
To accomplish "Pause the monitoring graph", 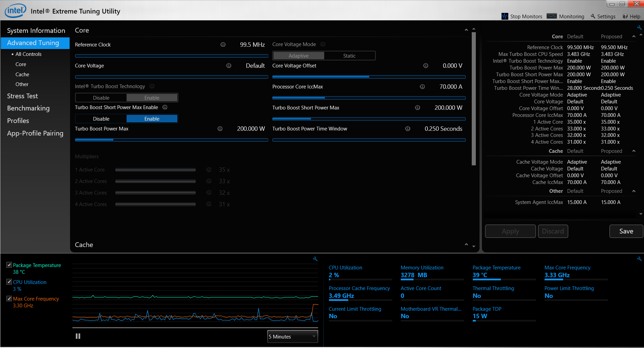I will [78, 336].
